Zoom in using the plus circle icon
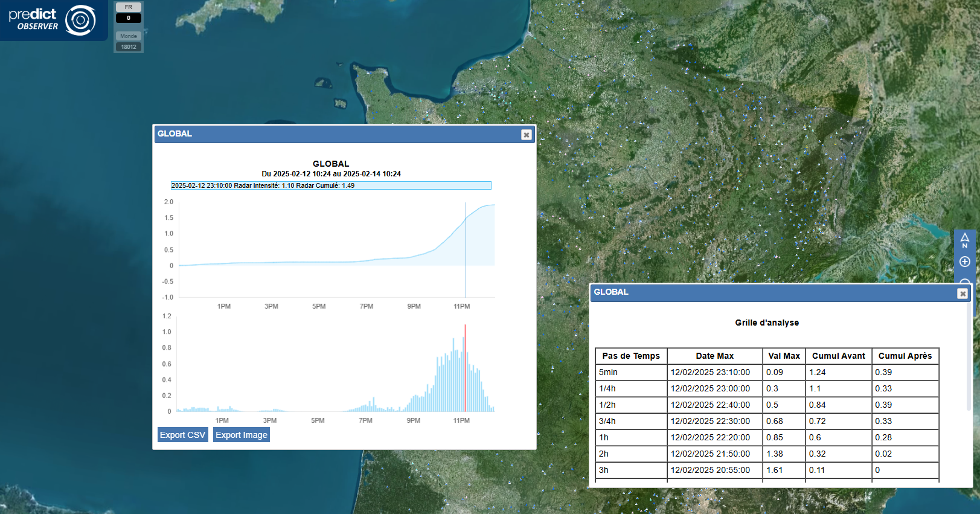The height and width of the screenshot is (514, 980). tap(964, 262)
